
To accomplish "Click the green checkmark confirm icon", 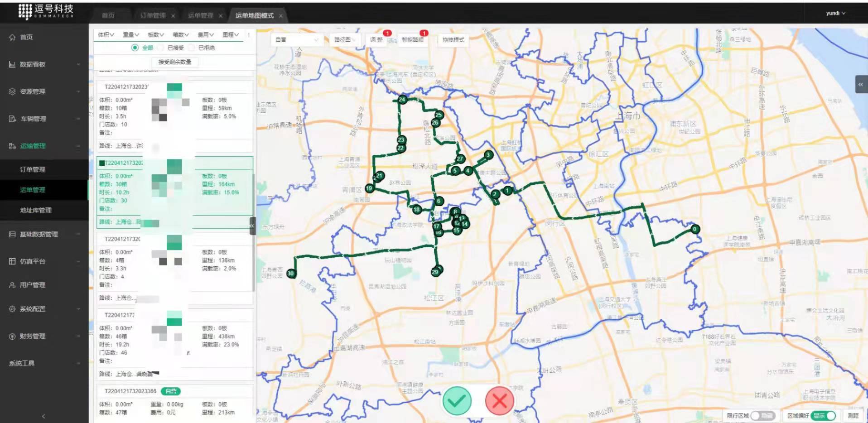I will click(x=457, y=400).
